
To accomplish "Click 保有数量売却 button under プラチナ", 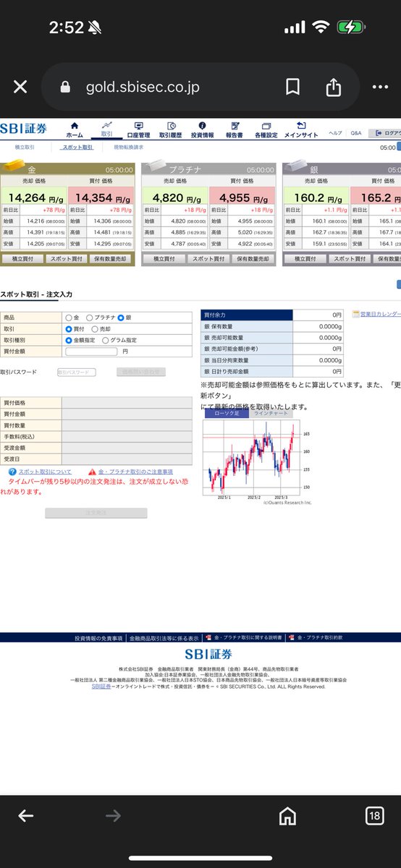I will [x=251, y=258].
